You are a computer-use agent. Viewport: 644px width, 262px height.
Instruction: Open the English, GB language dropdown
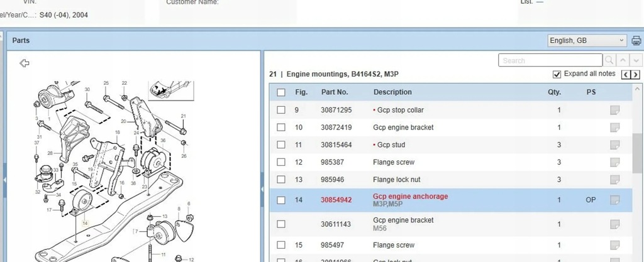coord(587,41)
